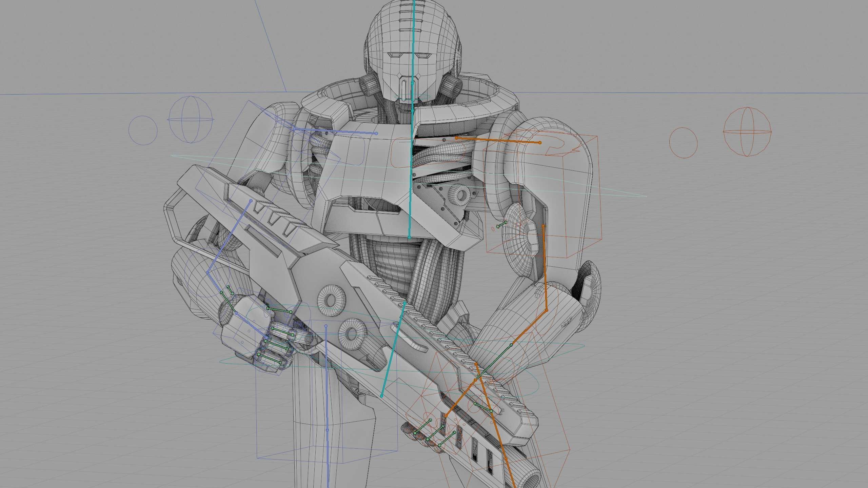
Task: Select the green thumb bone on gripping hand
Action: pyautogui.click(x=279, y=310)
